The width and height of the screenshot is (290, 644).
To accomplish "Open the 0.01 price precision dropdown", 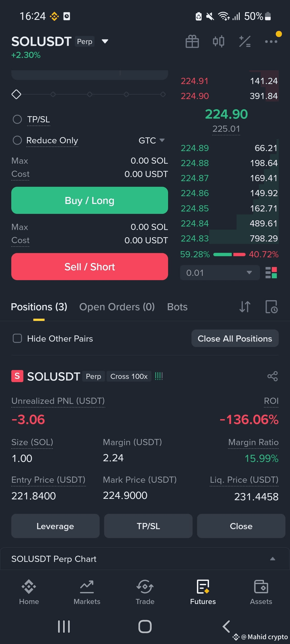I will tap(220, 273).
